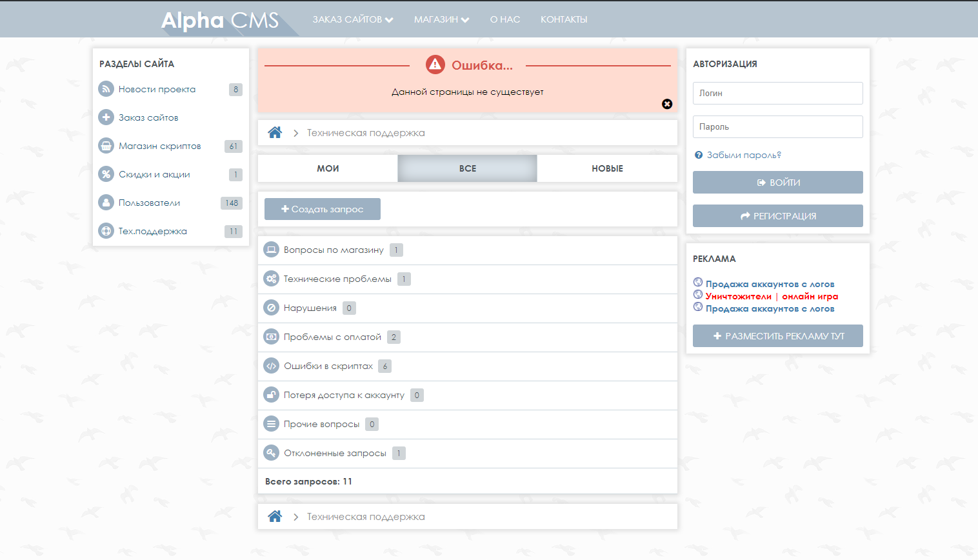Click the lifebuoy icon for Тех.поддержка
Image resolution: width=978 pixels, height=560 pixels.
(x=106, y=231)
